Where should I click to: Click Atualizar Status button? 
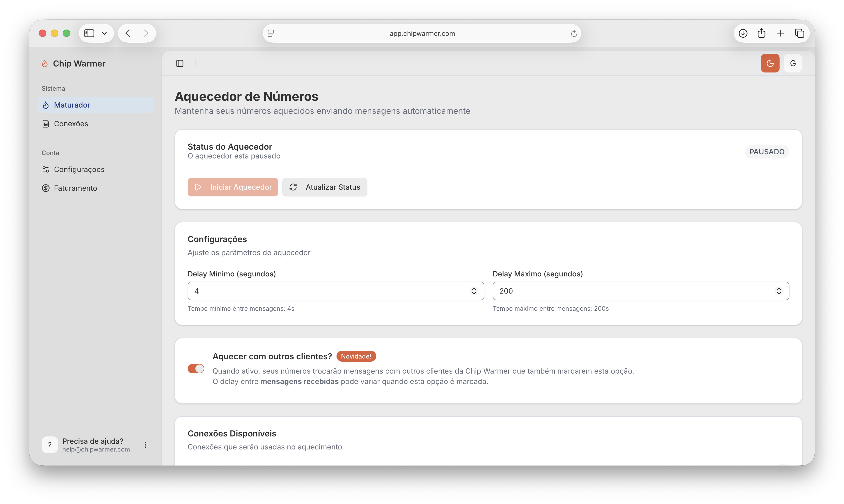[x=324, y=187]
